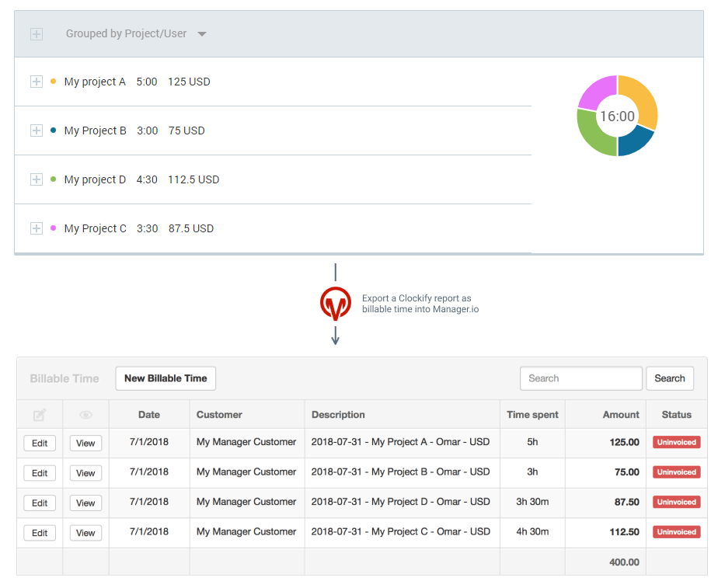
Task: View the My Project B billable entry
Action: click(x=85, y=473)
